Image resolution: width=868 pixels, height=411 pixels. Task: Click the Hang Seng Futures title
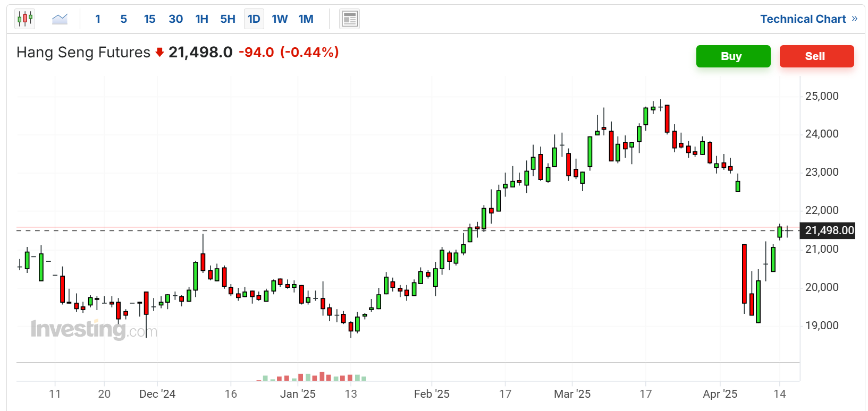click(83, 53)
